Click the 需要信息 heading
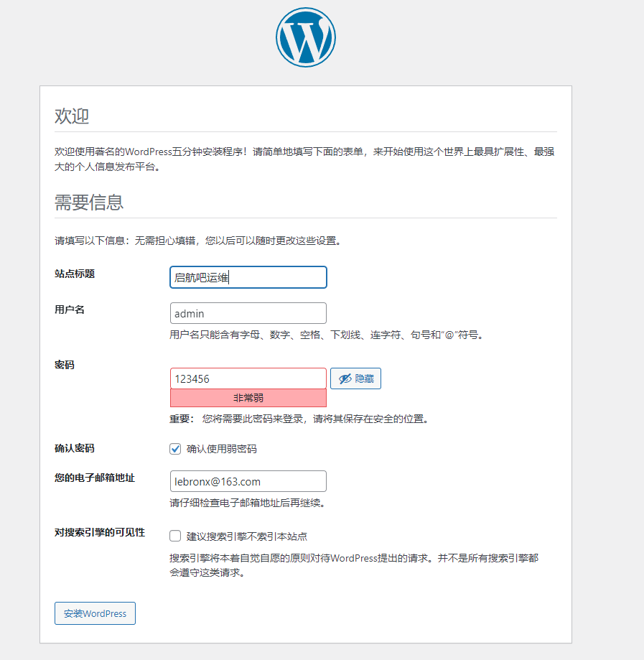The height and width of the screenshot is (660, 644). click(x=89, y=203)
